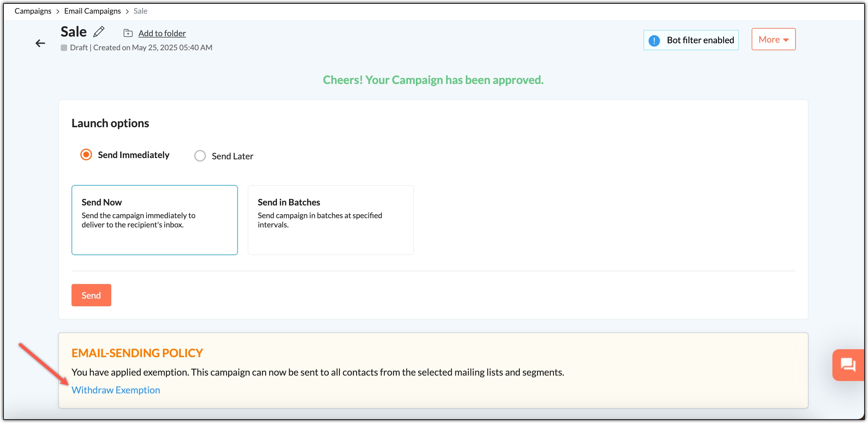
Task: Click the pencil edit icon beside Sale
Action: 99,32
